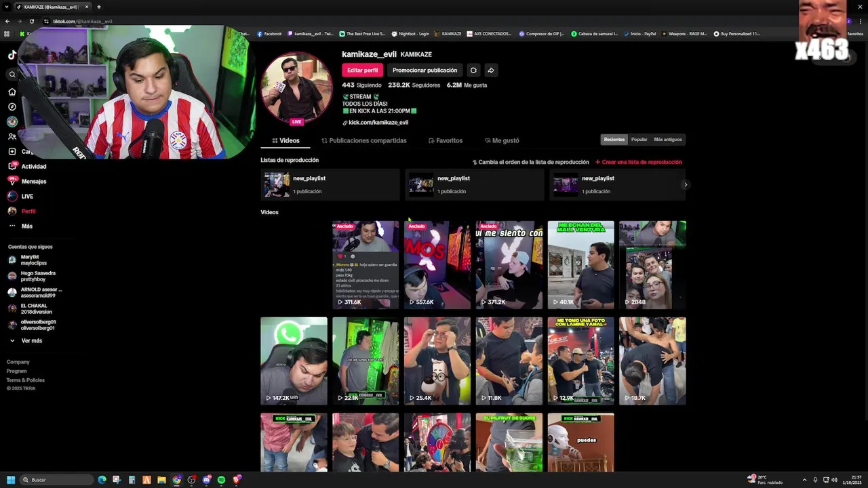Click Crear una lista de reproducción
868x488 pixels.
tap(638, 162)
